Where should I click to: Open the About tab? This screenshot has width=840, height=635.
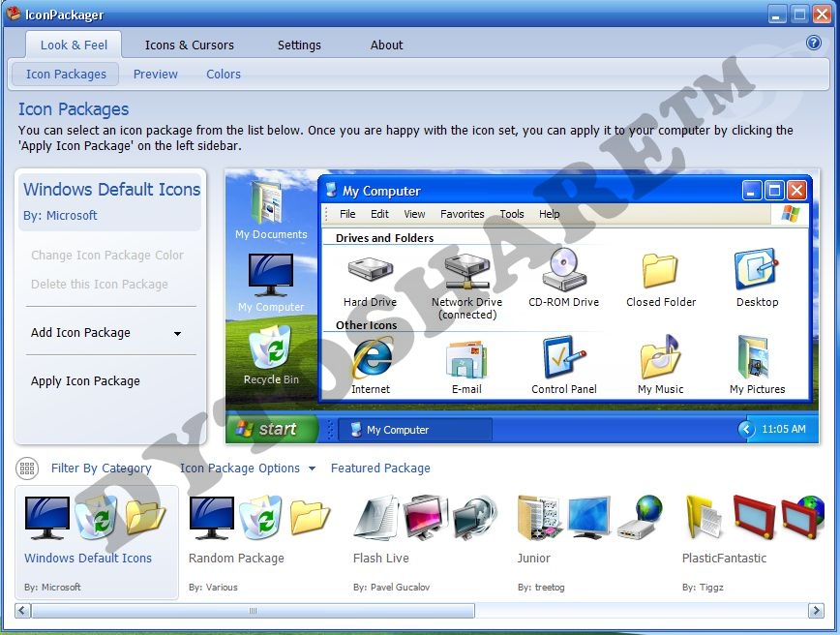click(x=386, y=45)
